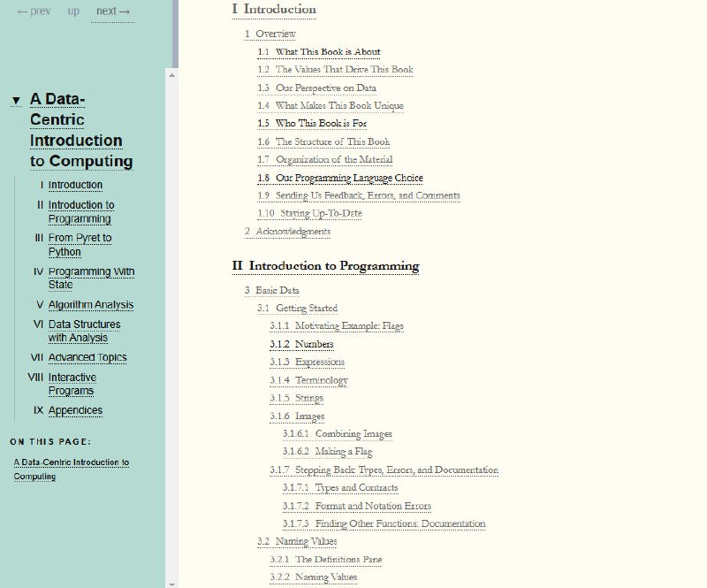Open chapter 2 Acknowledgments
Image resolution: width=707 pixels, height=588 pixels.
coord(287,231)
